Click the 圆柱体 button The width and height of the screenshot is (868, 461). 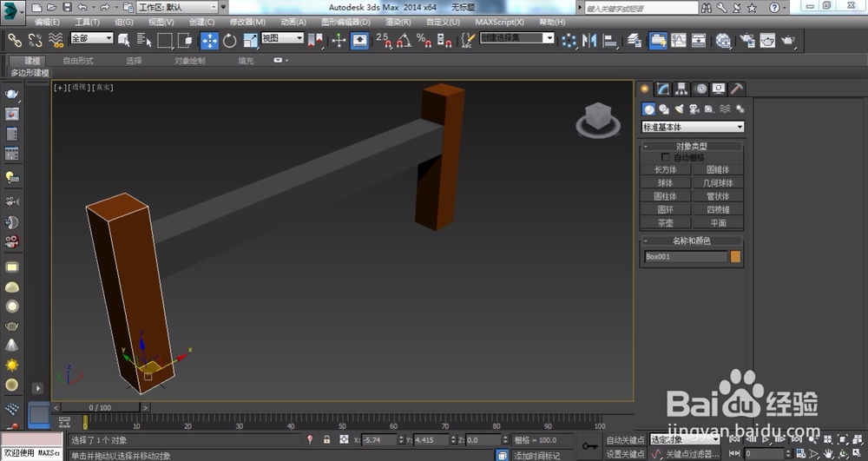tap(665, 196)
